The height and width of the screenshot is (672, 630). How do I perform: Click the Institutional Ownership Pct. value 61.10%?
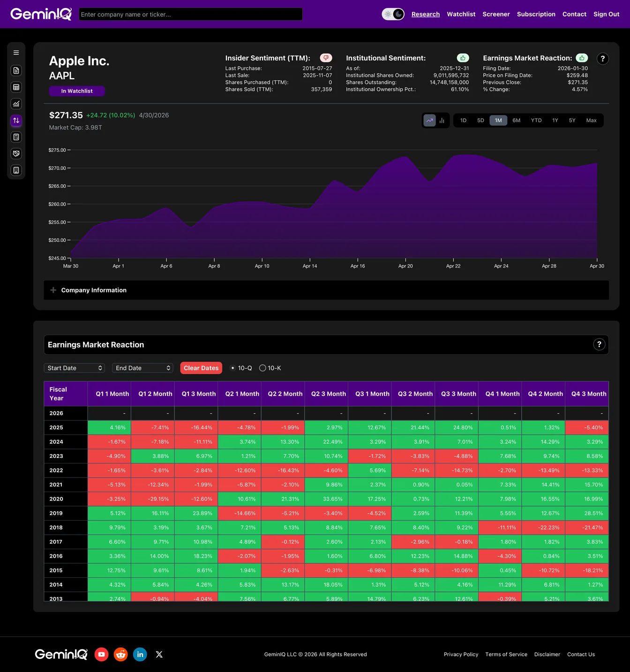click(460, 90)
